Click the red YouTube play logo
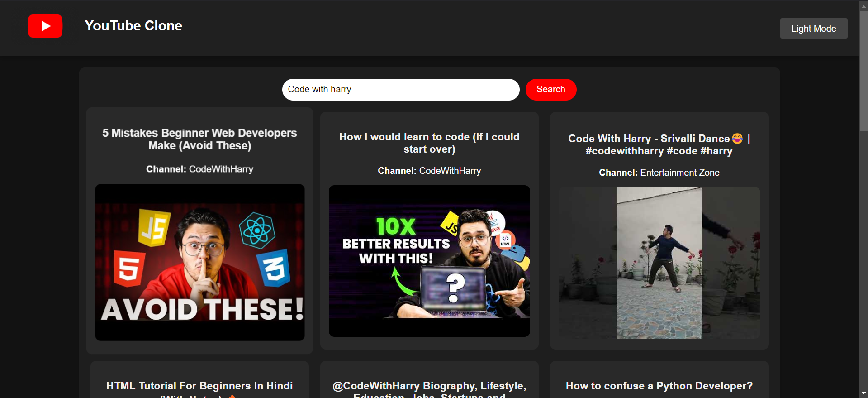868x398 pixels. click(x=45, y=26)
